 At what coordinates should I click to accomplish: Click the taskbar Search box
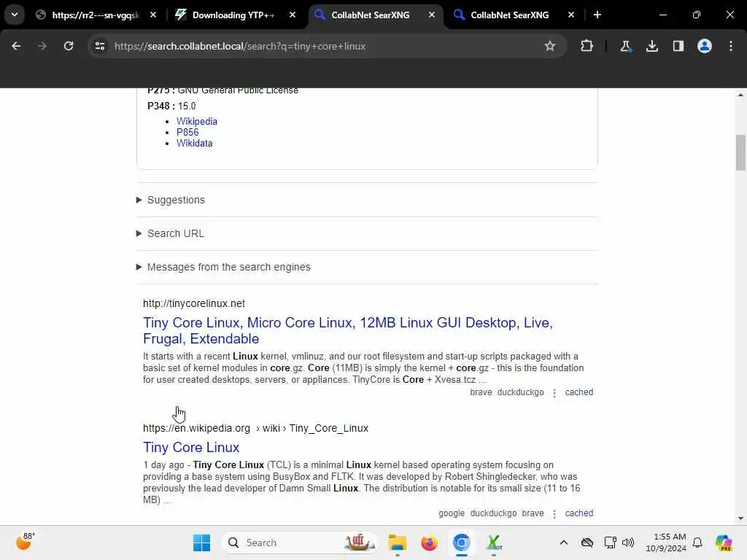click(299, 542)
